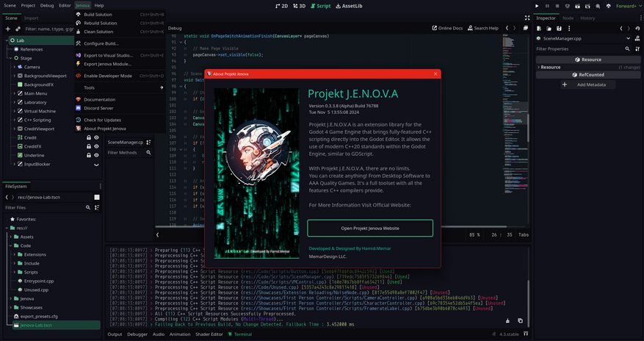This screenshot has height=341, width=644.
Task: Open the Forward+ renderer dropdown
Action: point(626,5)
